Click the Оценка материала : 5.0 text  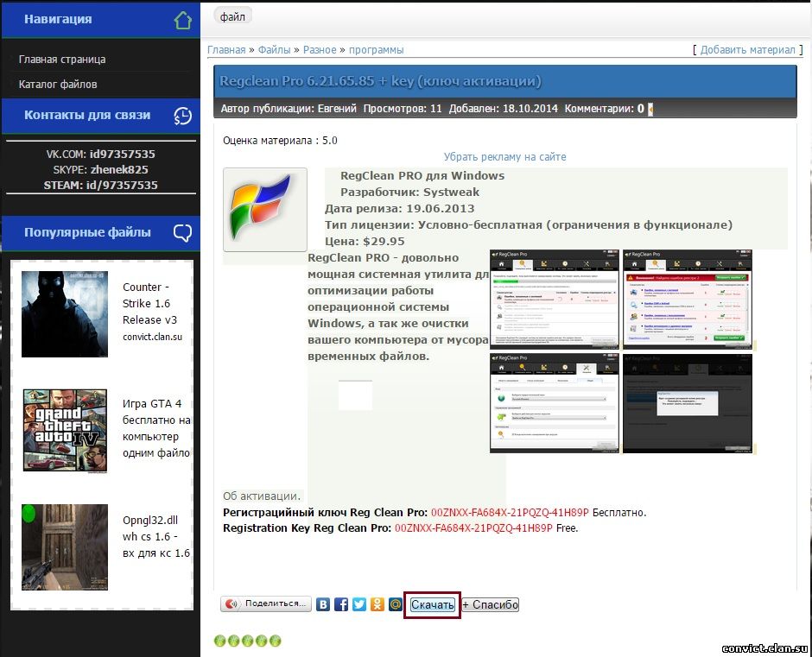pos(280,141)
